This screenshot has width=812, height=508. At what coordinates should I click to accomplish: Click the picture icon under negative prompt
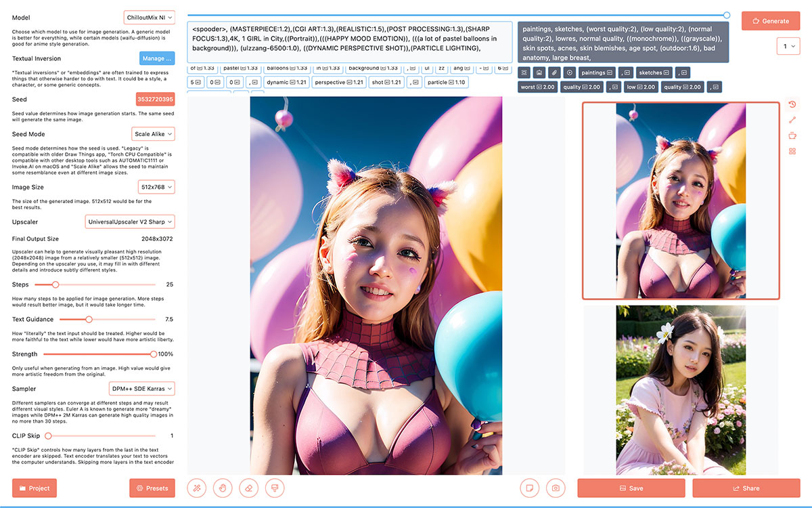[x=539, y=72]
